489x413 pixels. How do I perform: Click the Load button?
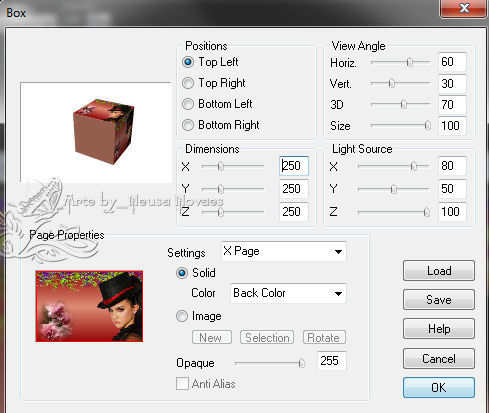pos(439,271)
